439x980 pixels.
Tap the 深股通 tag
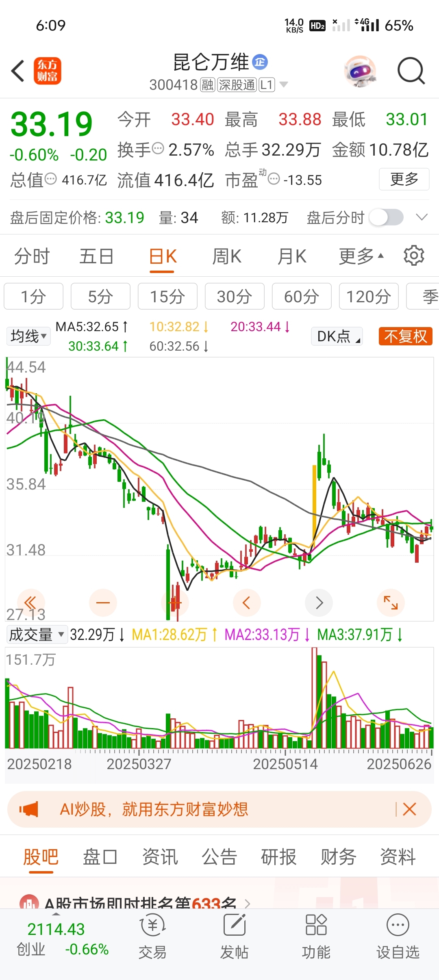click(237, 85)
